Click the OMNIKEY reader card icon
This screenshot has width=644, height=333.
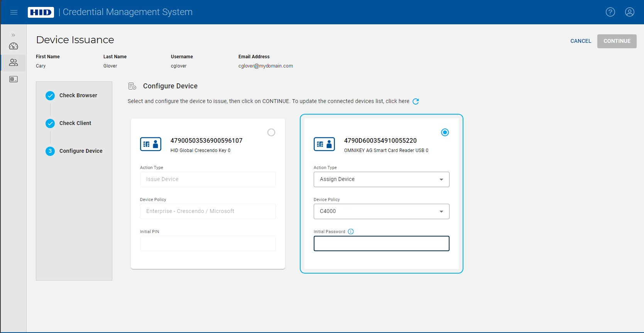(x=324, y=144)
